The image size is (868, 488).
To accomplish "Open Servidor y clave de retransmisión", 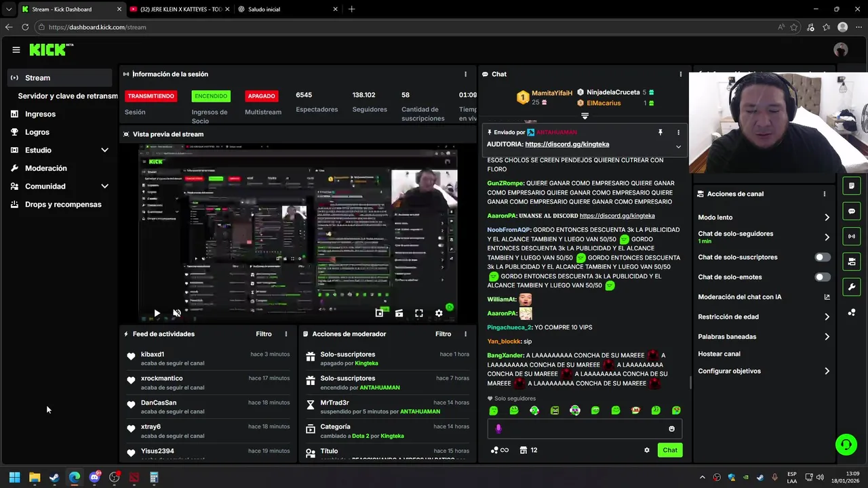I will click(68, 96).
